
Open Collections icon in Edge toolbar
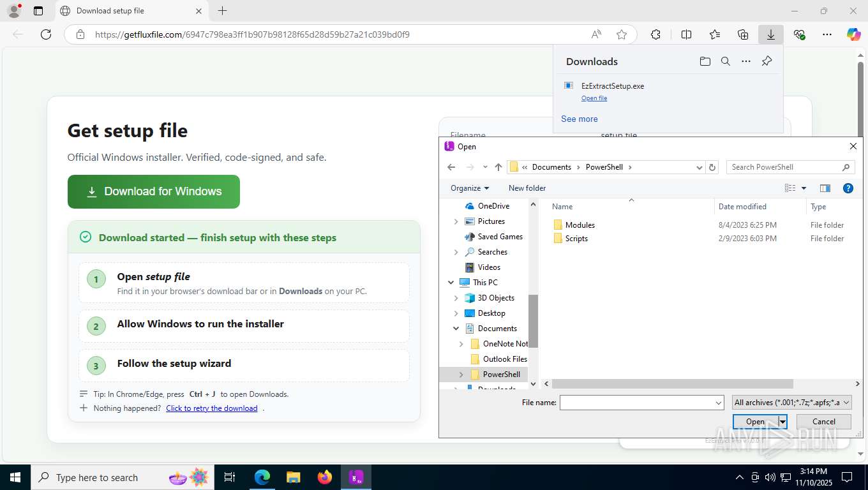click(x=743, y=34)
